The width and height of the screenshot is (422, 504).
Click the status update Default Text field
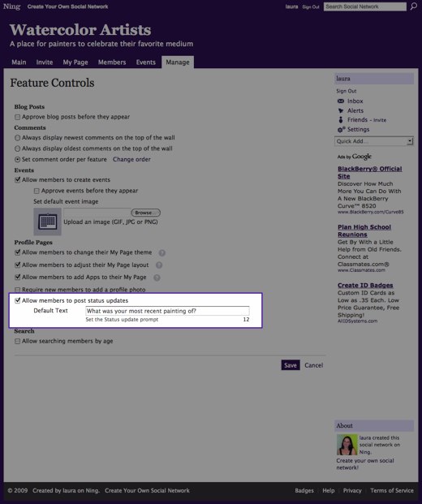coord(167,311)
